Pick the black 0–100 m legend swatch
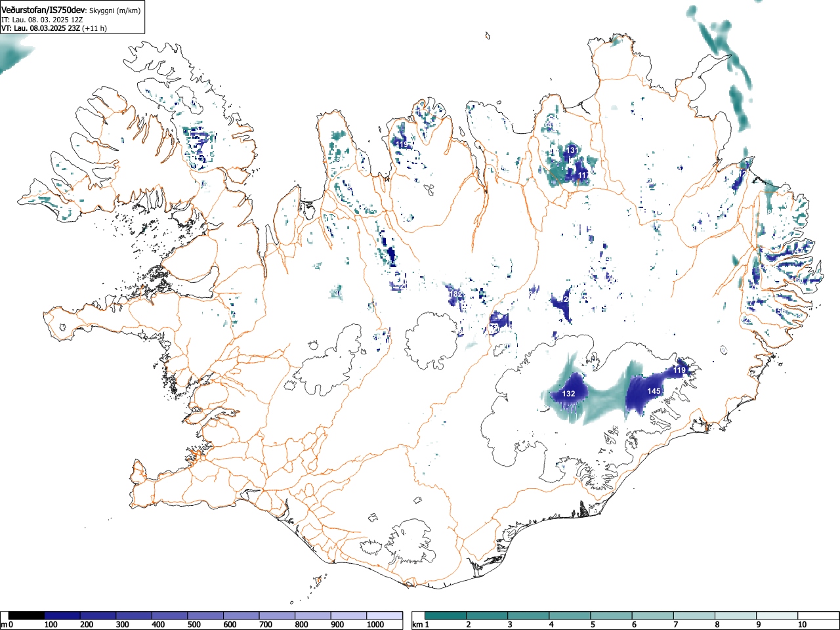This screenshot has width=840, height=630. coord(26,616)
